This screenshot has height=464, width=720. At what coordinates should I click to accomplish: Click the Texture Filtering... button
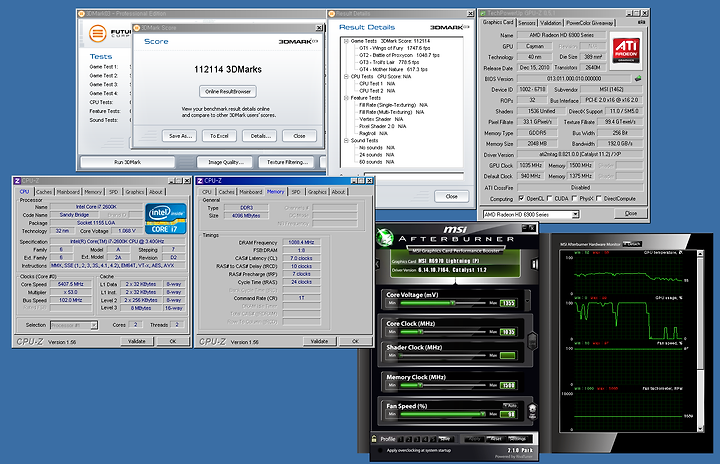click(x=287, y=162)
